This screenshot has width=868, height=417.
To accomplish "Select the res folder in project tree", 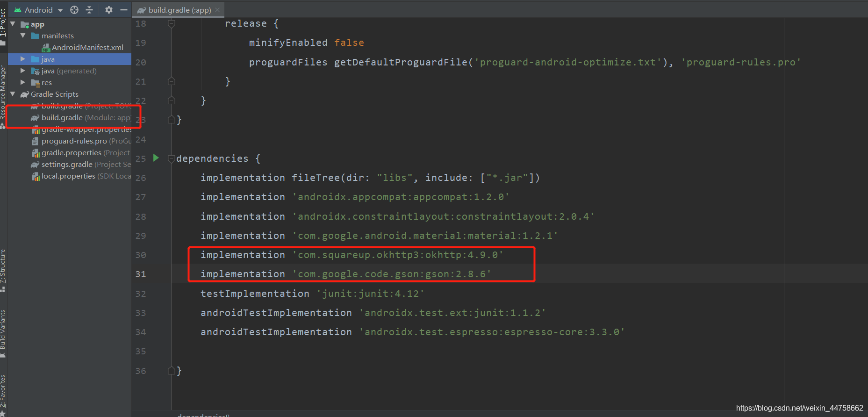I will tap(47, 83).
